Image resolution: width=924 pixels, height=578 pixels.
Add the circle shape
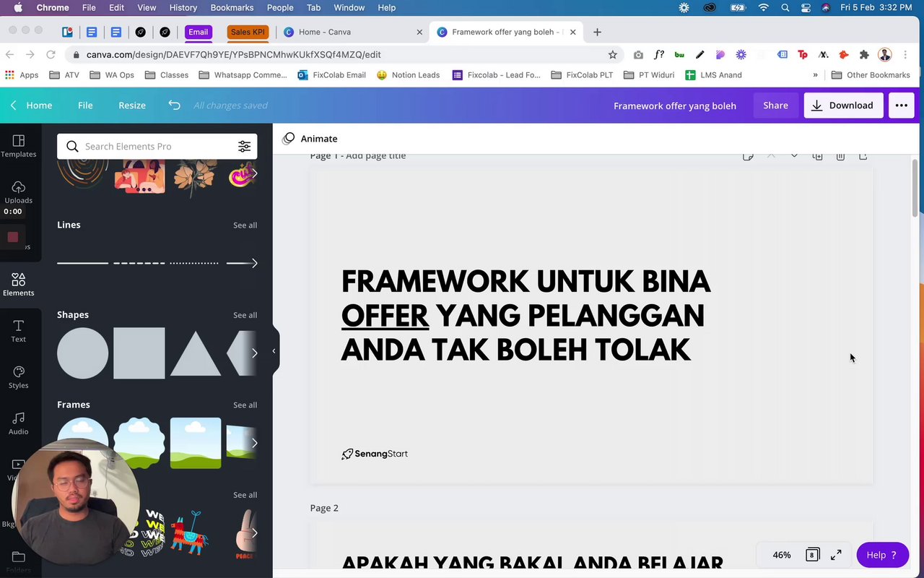pyautogui.click(x=83, y=353)
